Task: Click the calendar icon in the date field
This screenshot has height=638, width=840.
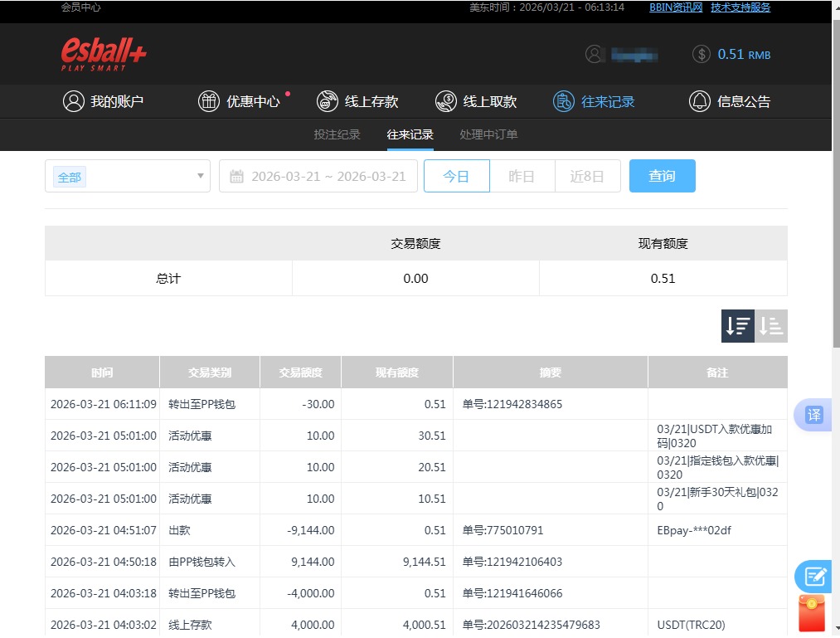Action: point(238,175)
